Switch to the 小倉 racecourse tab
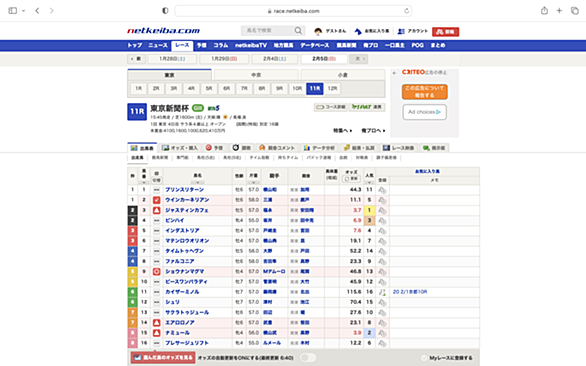This screenshot has height=366, width=586. click(x=343, y=75)
